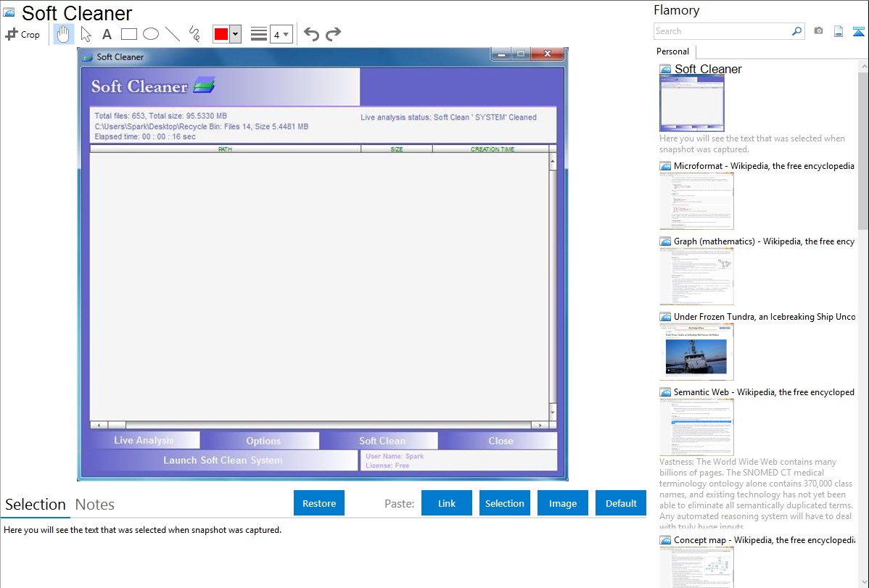Click the Paste Default button

click(621, 503)
